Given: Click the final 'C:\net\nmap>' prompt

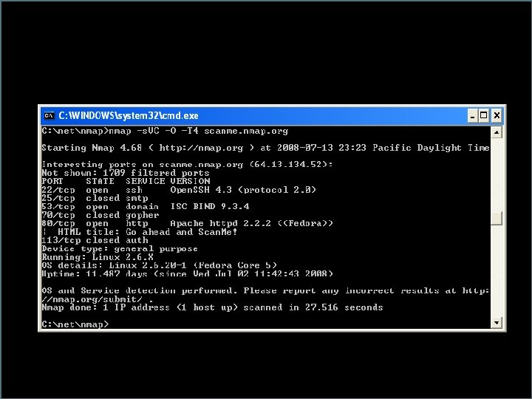Looking at the screenshot, I should pyautogui.click(x=75, y=324).
